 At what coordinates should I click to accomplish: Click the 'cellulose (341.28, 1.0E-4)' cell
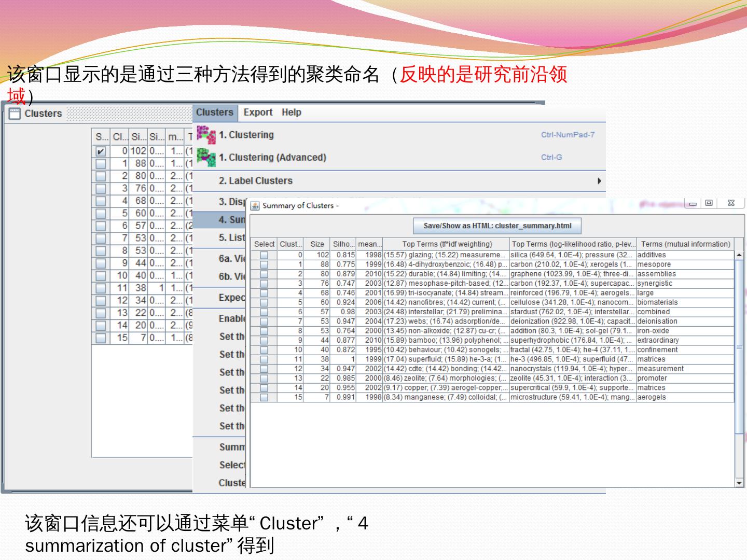click(573, 303)
